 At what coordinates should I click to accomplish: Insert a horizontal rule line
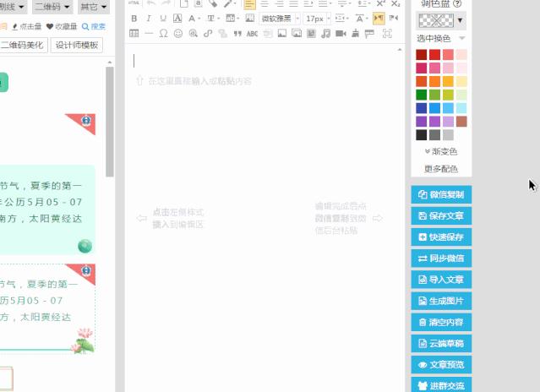(x=149, y=34)
